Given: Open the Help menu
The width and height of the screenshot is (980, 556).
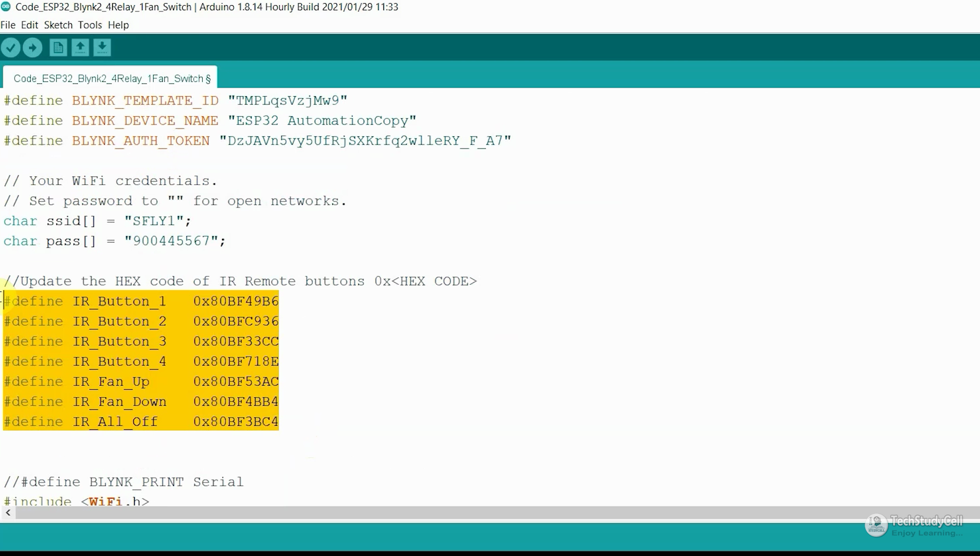Looking at the screenshot, I should click(x=118, y=24).
